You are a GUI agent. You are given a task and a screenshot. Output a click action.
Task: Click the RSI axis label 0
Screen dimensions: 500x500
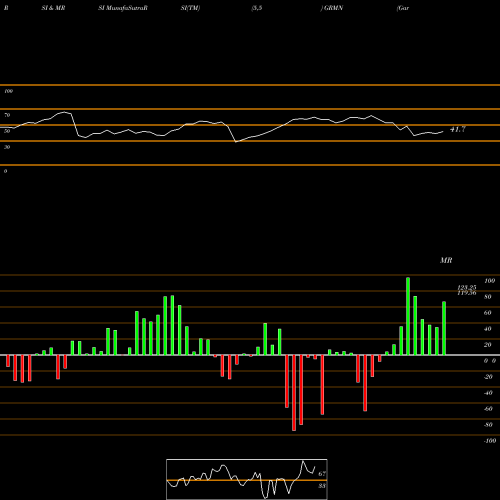(5, 171)
